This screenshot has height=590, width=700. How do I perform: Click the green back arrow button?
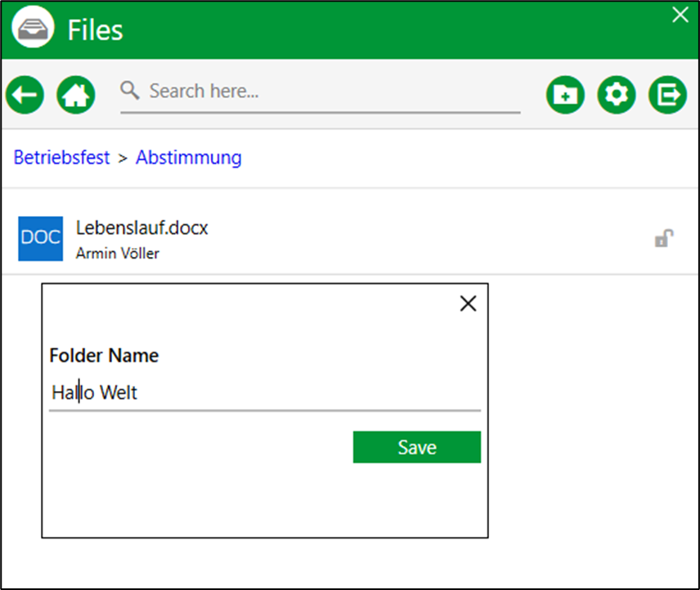click(x=25, y=95)
